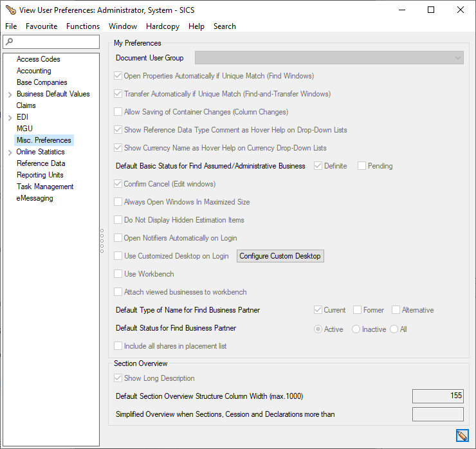Select Task Management in the sidebar

[x=45, y=187]
